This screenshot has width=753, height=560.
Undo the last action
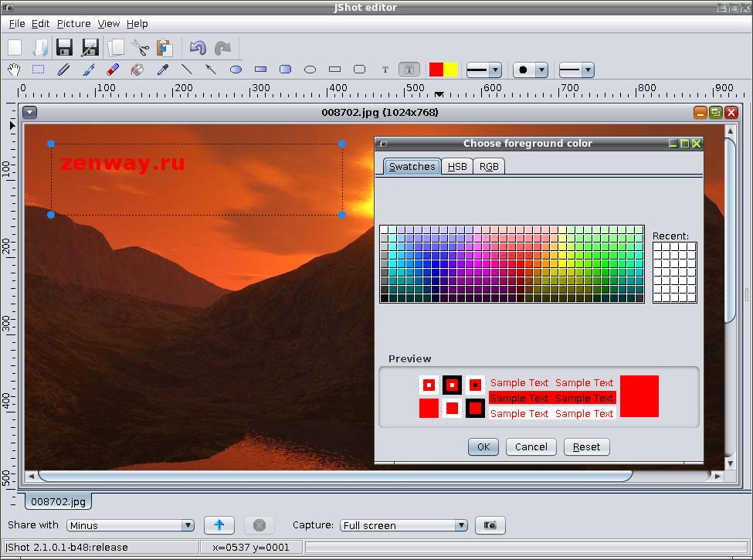point(198,48)
